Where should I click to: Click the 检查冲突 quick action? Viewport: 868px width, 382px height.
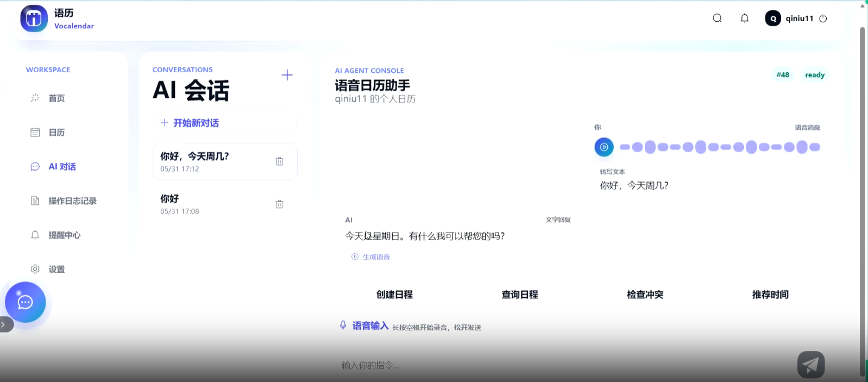645,295
